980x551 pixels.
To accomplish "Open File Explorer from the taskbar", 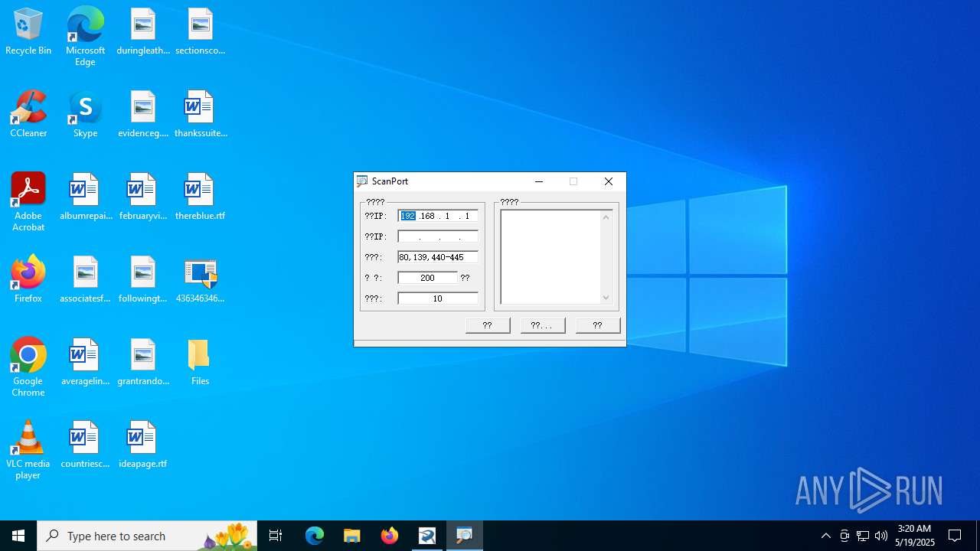I will click(352, 536).
